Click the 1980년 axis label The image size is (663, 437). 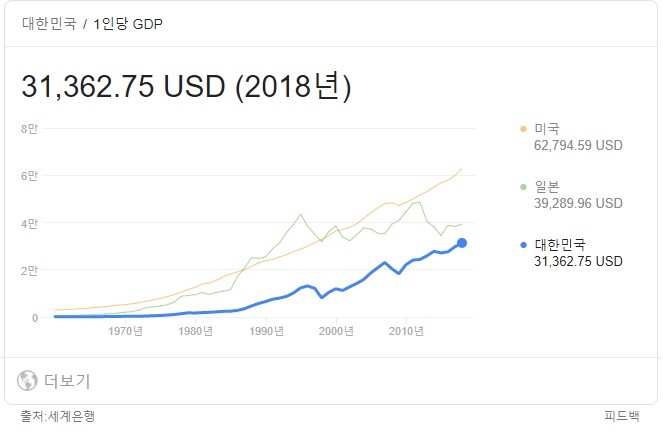[196, 331]
